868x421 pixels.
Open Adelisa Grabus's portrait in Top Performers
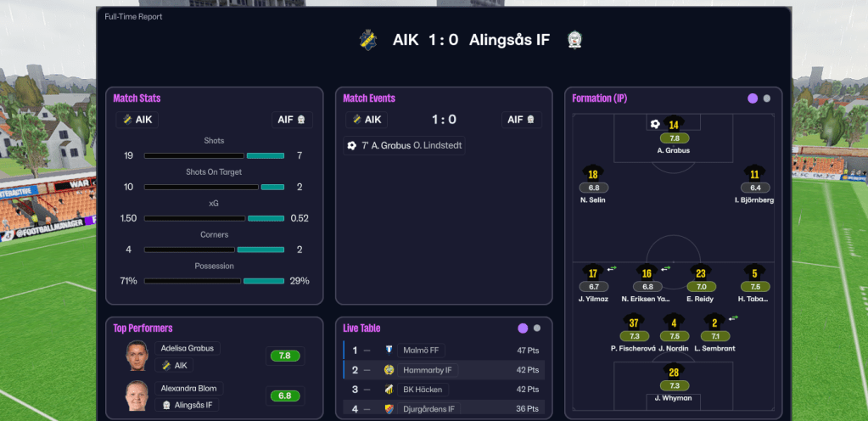click(x=136, y=355)
